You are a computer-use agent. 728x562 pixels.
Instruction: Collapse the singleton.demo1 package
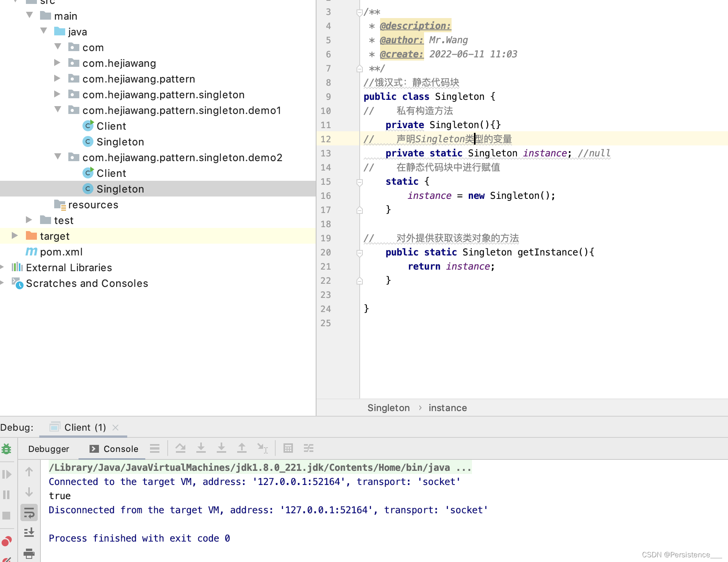pos(58,109)
